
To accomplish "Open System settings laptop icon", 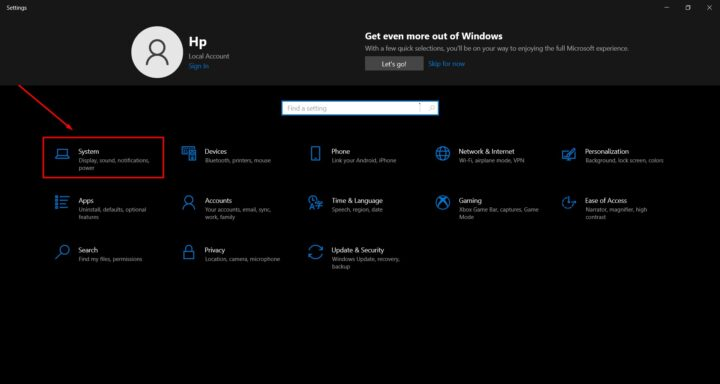I will (62, 154).
